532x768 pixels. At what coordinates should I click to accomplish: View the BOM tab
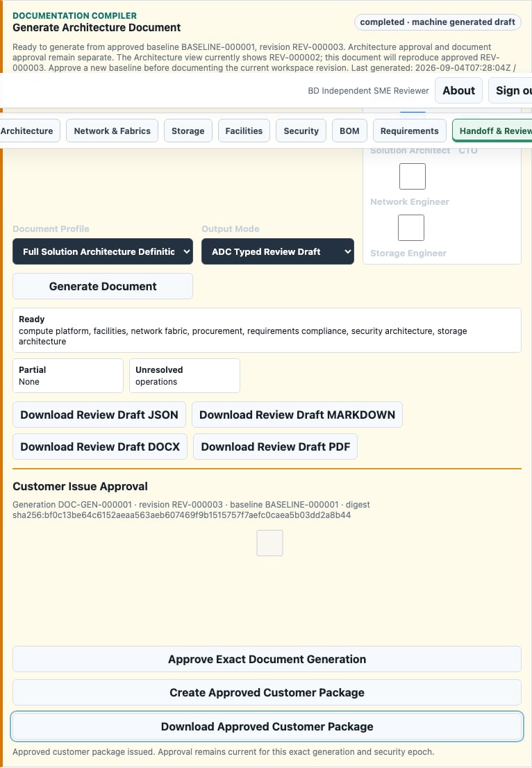[349, 131]
